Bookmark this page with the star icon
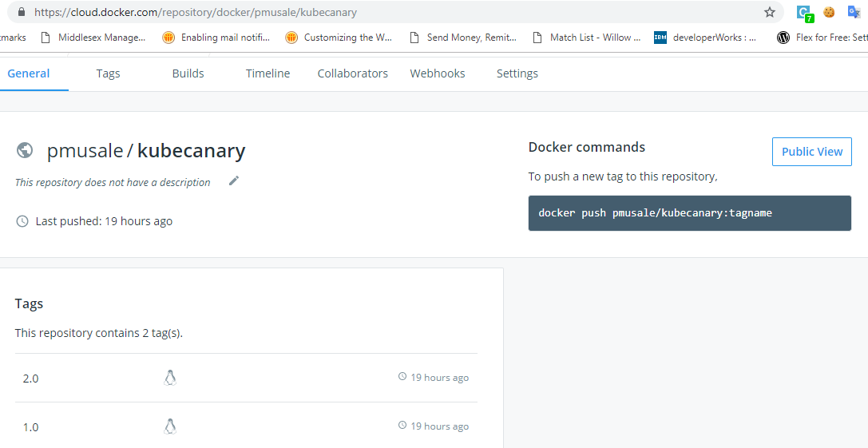 click(770, 12)
